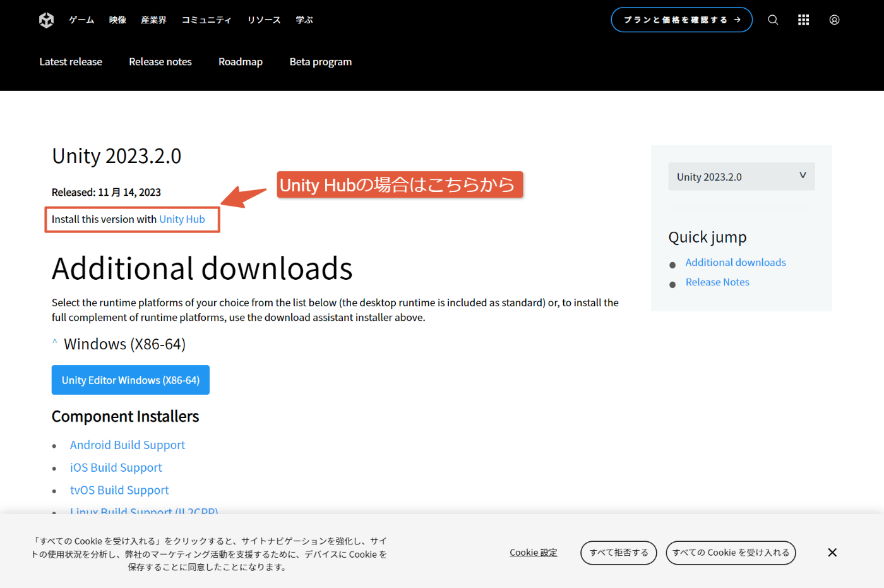The width and height of the screenshot is (884, 588).
Task: Click the Unity 2023.2.0 page heading
Action: pyautogui.click(x=117, y=155)
